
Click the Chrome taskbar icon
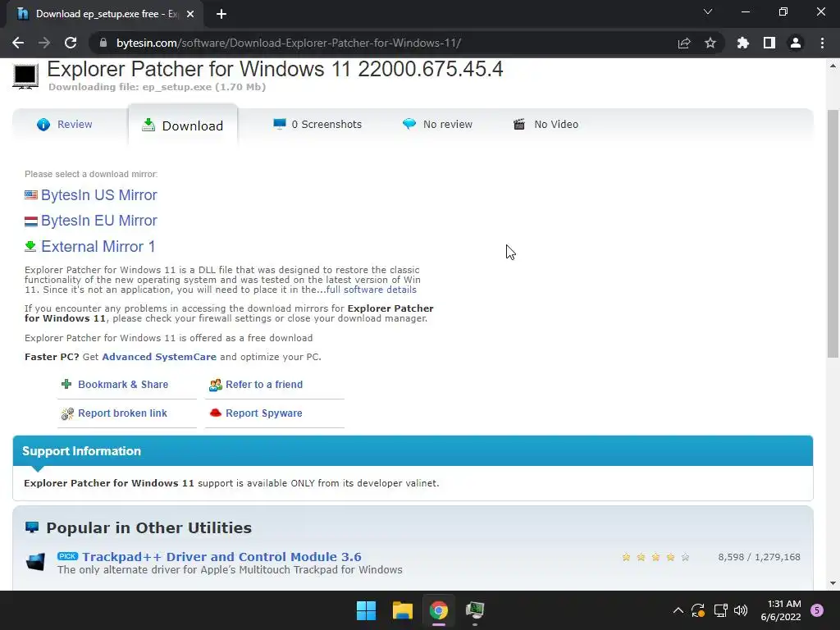(438, 610)
